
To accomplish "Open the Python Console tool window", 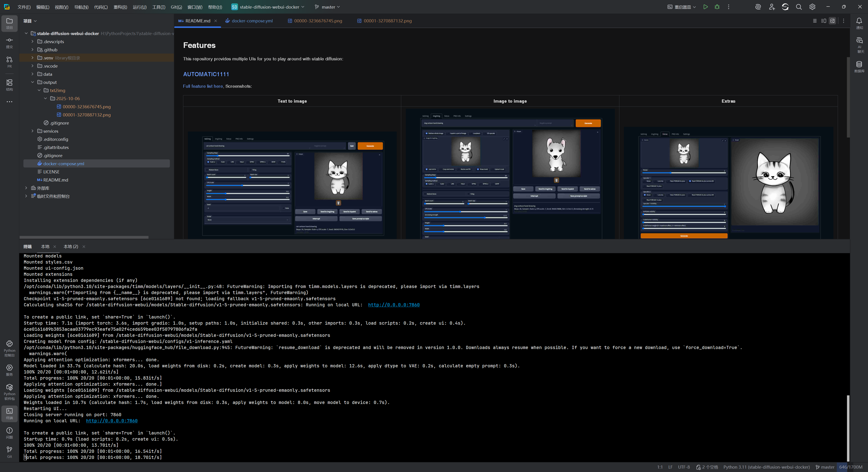I will pos(9,348).
